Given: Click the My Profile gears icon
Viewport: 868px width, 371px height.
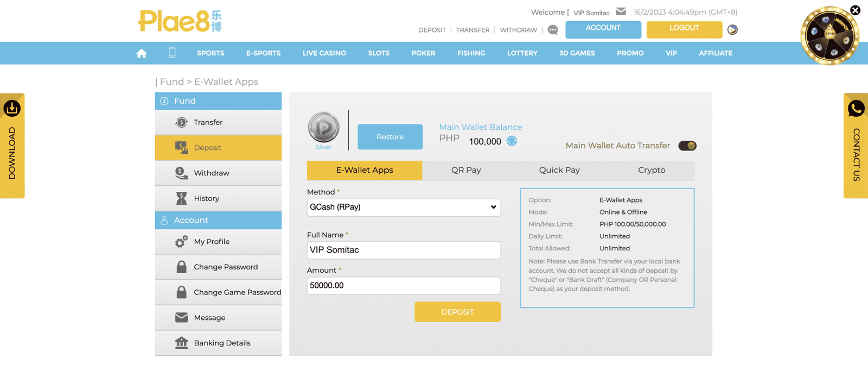Looking at the screenshot, I should click(x=181, y=241).
